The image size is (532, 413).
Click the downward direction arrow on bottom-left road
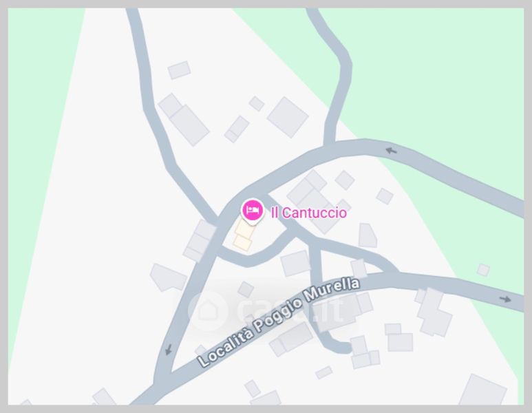(168, 350)
